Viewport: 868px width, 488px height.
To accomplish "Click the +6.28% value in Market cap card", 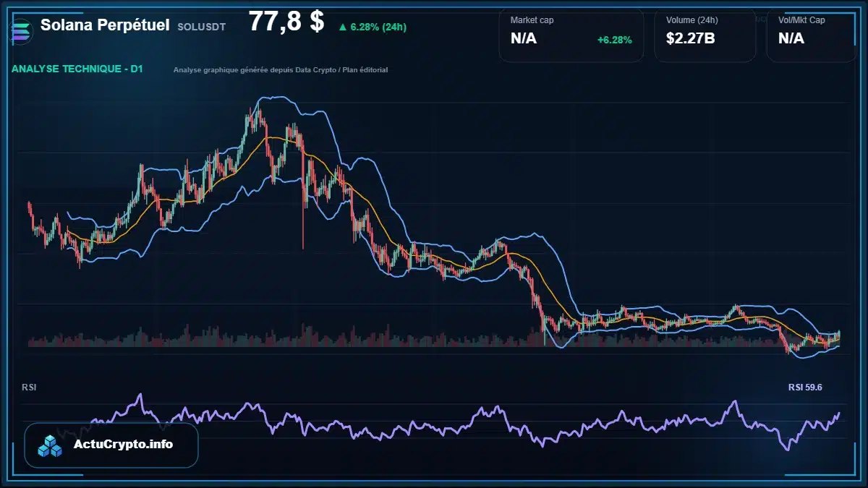I will pos(614,40).
